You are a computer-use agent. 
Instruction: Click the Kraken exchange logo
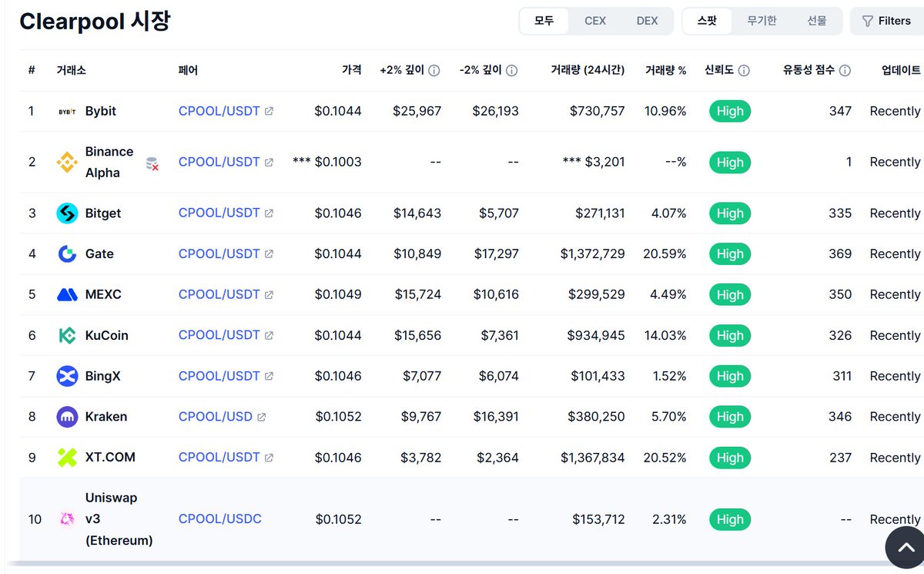(68, 417)
